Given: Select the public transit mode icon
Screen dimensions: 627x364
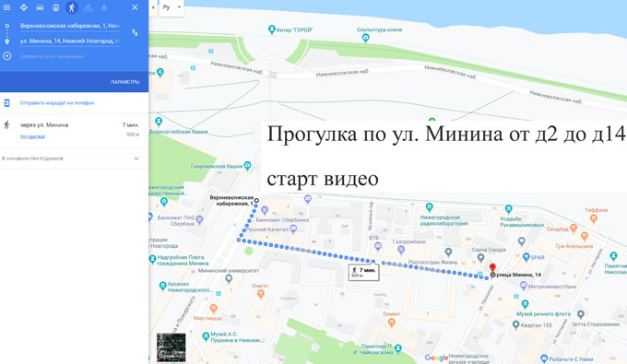Looking at the screenshot, I should click(55, 7).
